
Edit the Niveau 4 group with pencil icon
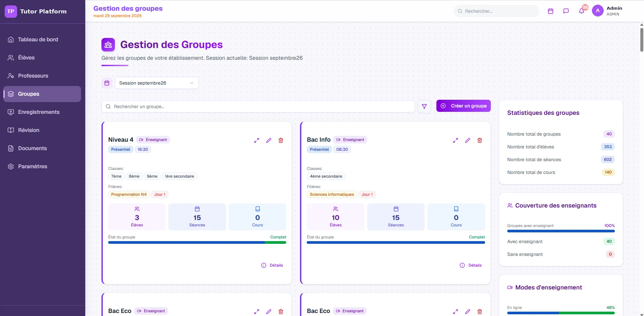tap(269, 140)
